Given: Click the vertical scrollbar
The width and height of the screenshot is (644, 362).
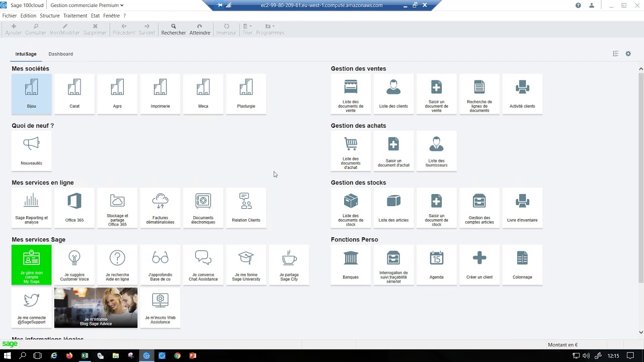Looking at the screenshot, I should coord(641,177).
